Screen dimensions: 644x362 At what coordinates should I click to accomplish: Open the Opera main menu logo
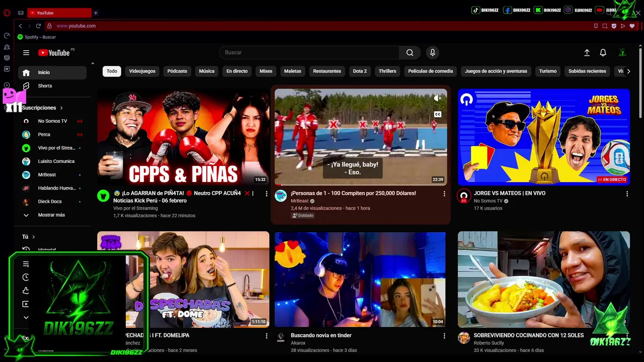coord(7,13)
